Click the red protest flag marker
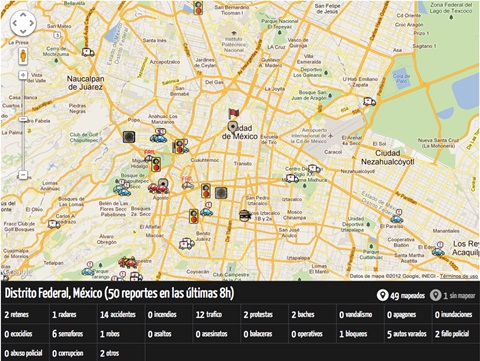The image size is (480, 361). point(234,113)
